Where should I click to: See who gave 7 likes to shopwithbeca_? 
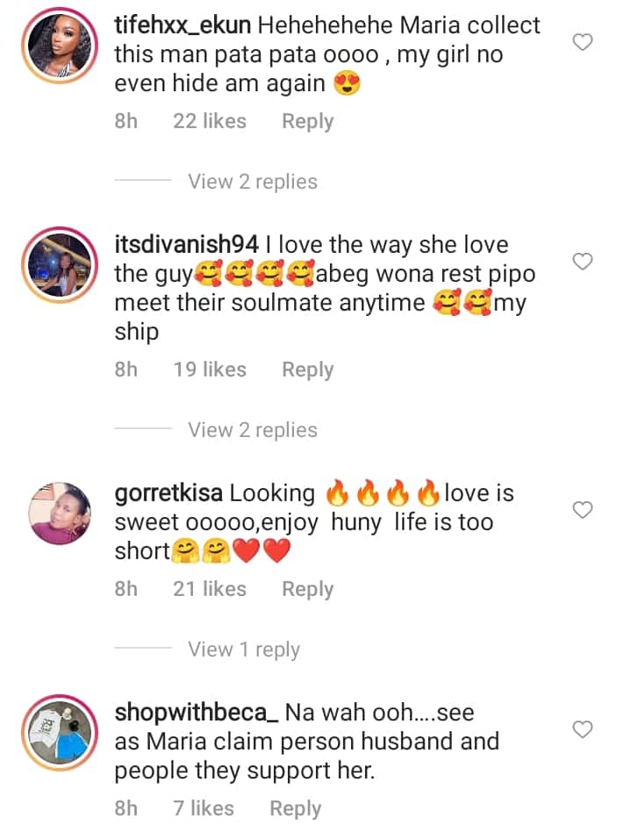pos(204,808)
